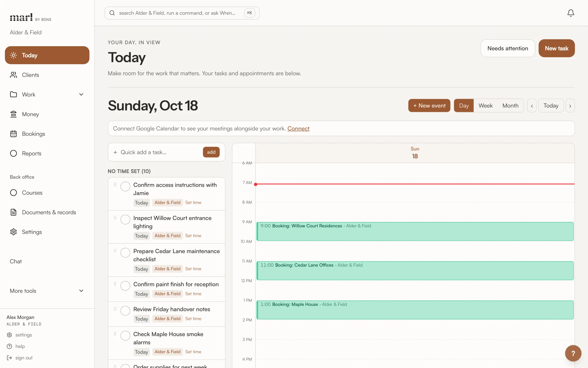Open Courses under Back office

tap(47, 193)
